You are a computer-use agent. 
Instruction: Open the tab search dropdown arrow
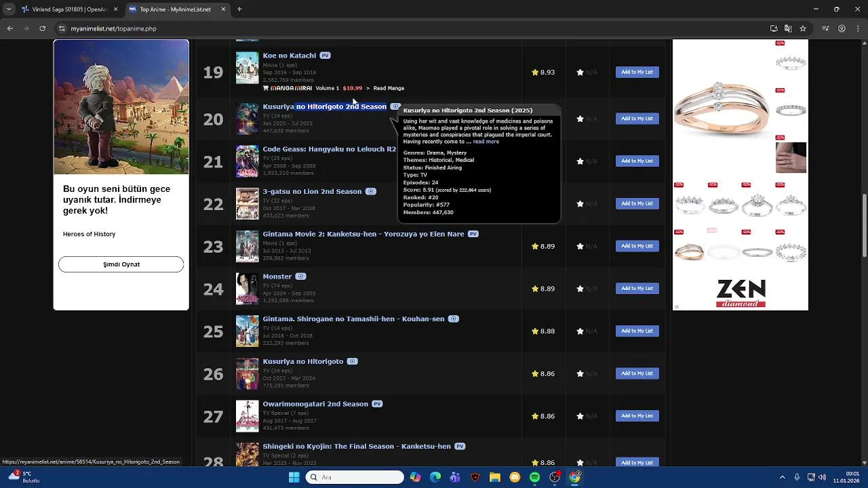pos(8,9)
